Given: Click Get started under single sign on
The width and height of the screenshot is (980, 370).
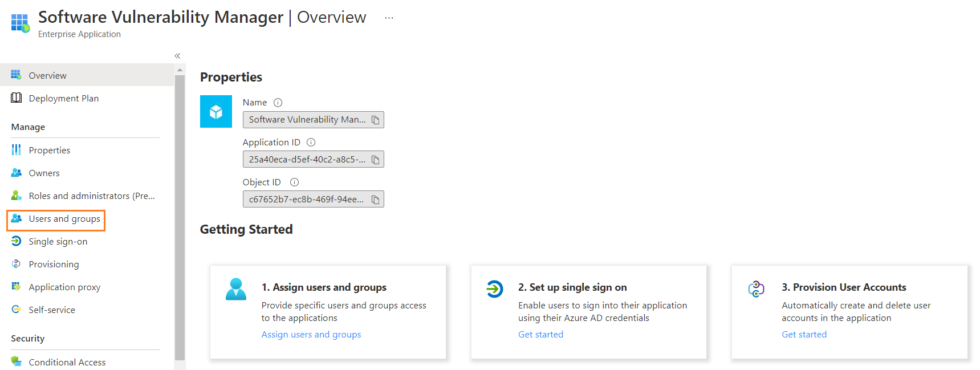Looking at the screenshot, I should pyautogui.click(x=540, y=335).
